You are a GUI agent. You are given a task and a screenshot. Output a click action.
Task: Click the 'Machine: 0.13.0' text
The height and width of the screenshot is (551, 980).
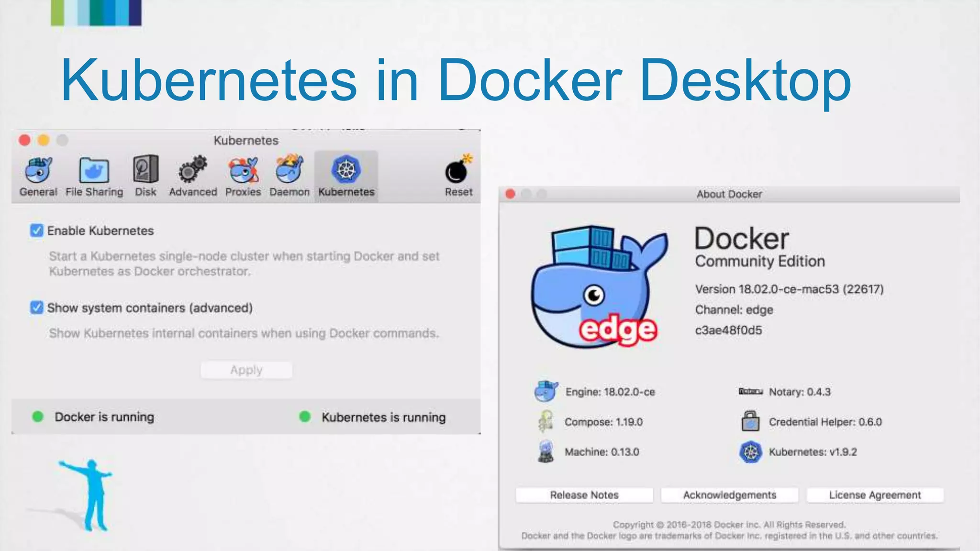(x=601, y=452)
